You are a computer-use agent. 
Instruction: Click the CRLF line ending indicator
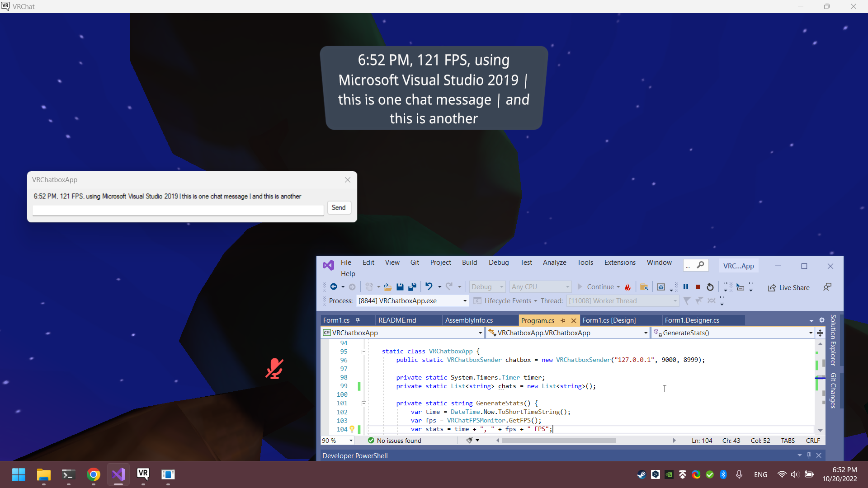[813, 441]
